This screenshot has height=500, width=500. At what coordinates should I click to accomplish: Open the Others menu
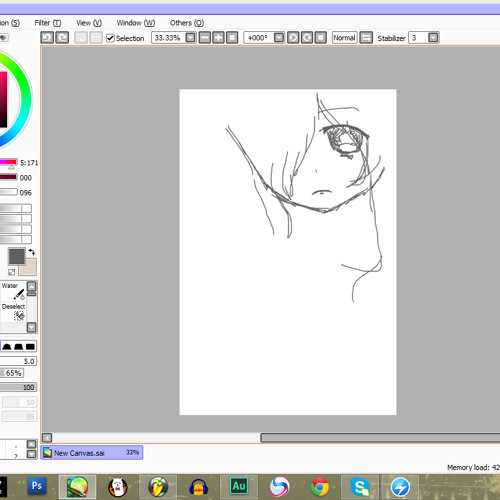187,23
